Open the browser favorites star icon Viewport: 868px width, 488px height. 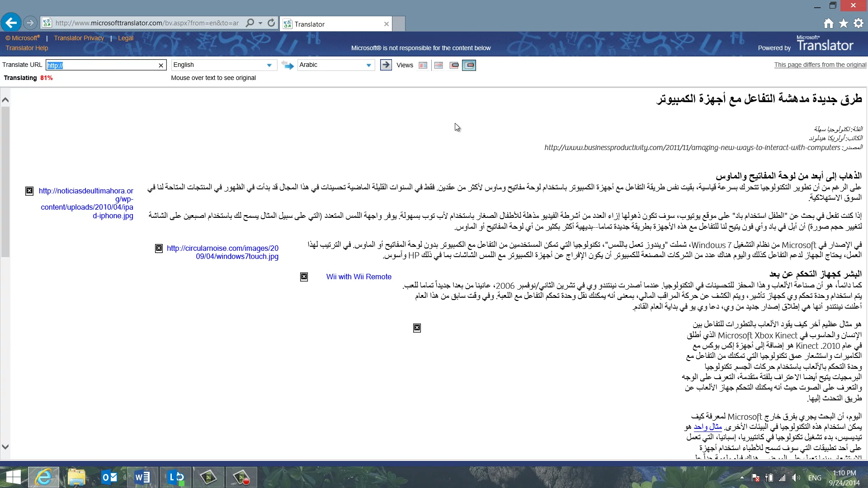point(843,23)
